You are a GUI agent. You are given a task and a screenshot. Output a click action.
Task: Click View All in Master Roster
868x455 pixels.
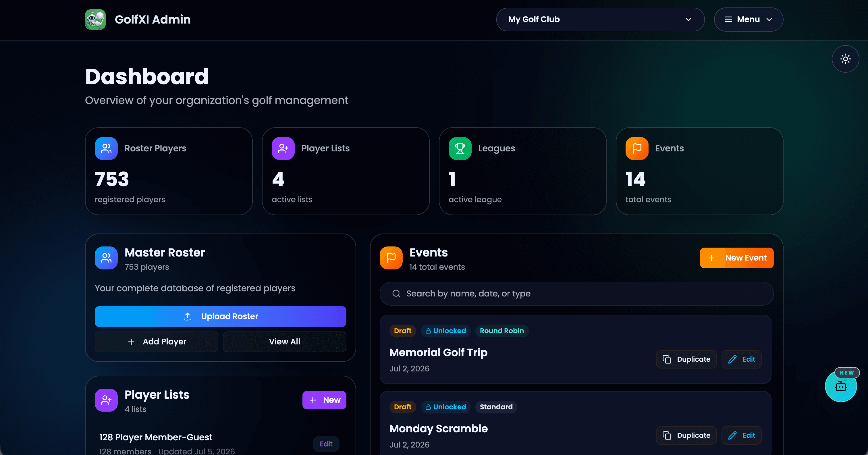[x=284, y=342]
